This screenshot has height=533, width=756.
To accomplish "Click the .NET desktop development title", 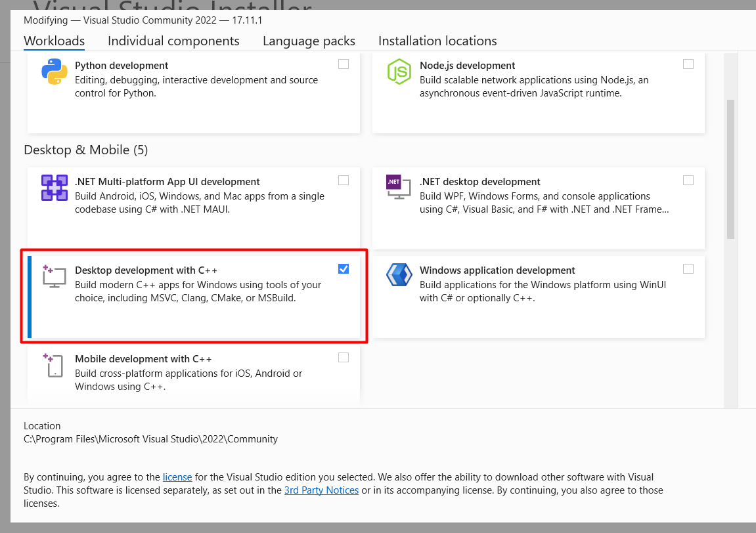I will (479, 182).
